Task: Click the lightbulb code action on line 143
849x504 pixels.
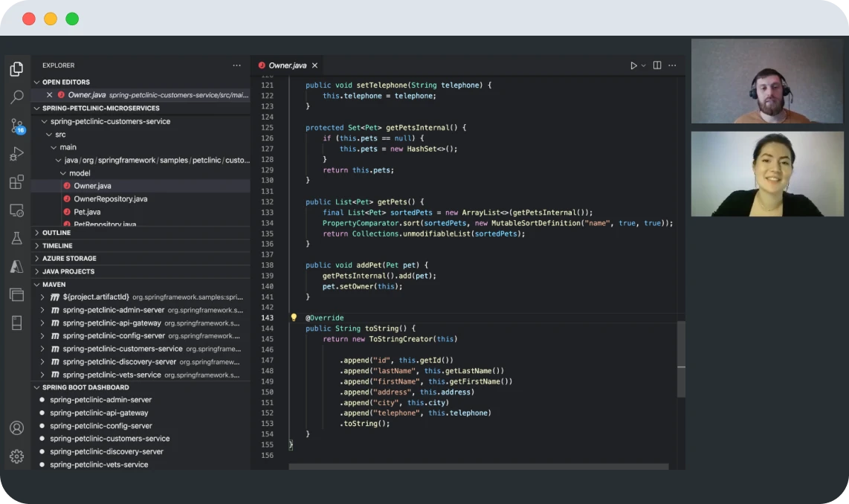Action: pos(294,317)
